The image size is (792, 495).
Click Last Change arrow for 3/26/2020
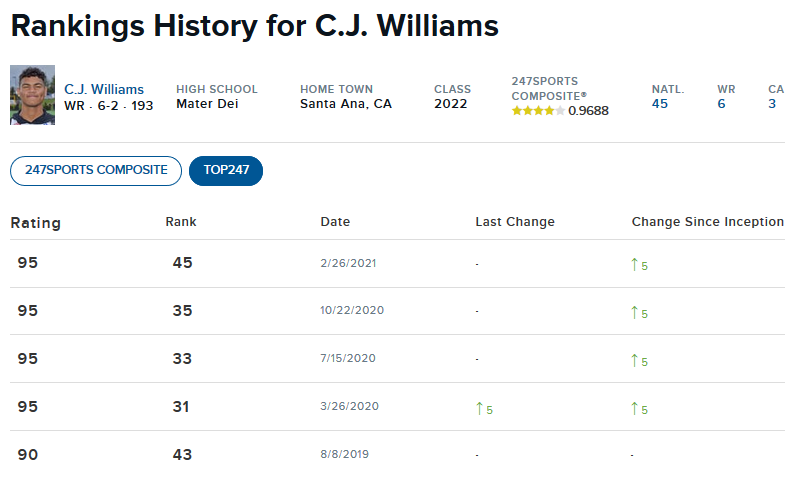coord(479,408)
